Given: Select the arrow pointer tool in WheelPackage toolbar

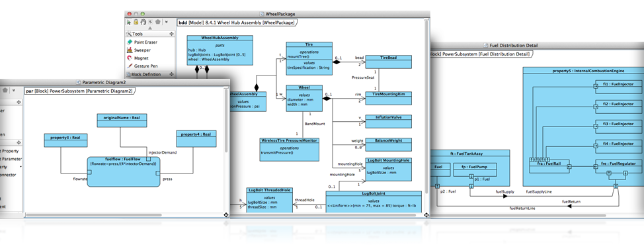Looking at the screenshot, I should point(129,23).
